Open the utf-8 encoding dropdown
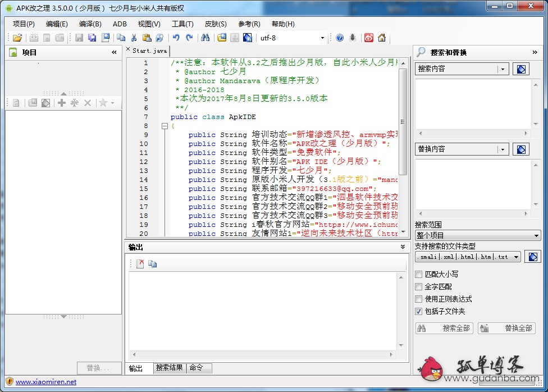 [322, 38]
